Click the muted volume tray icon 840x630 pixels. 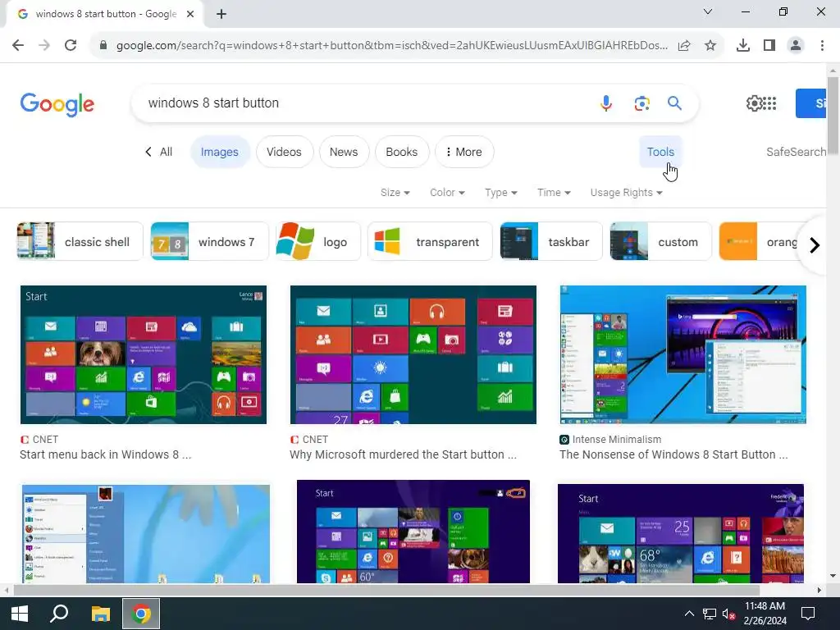(728, 614)
